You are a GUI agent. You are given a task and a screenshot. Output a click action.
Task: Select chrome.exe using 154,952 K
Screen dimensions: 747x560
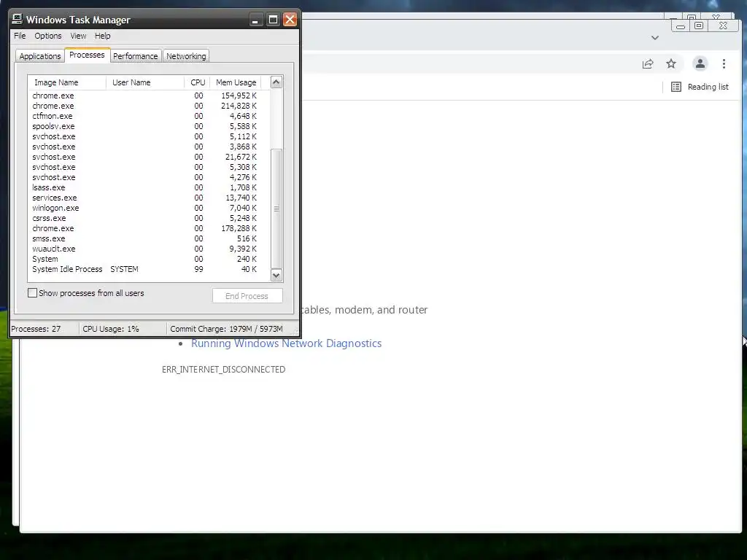[149, 96]
